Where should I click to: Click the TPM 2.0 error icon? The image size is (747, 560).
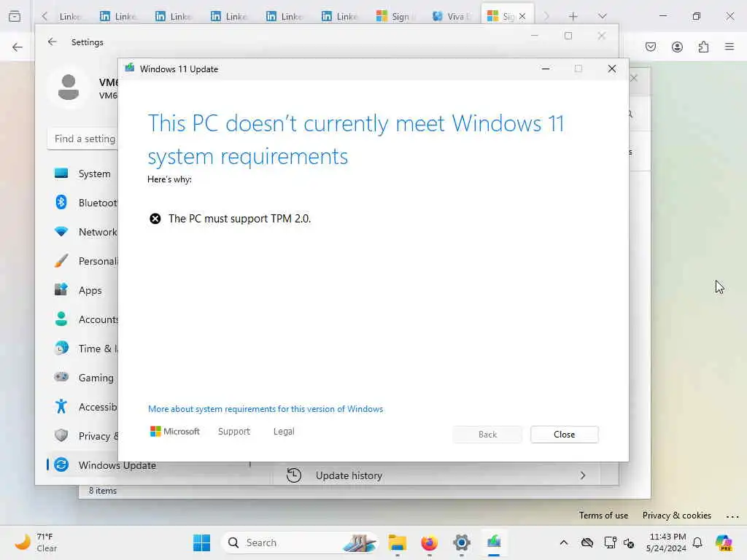coord(155,219)
